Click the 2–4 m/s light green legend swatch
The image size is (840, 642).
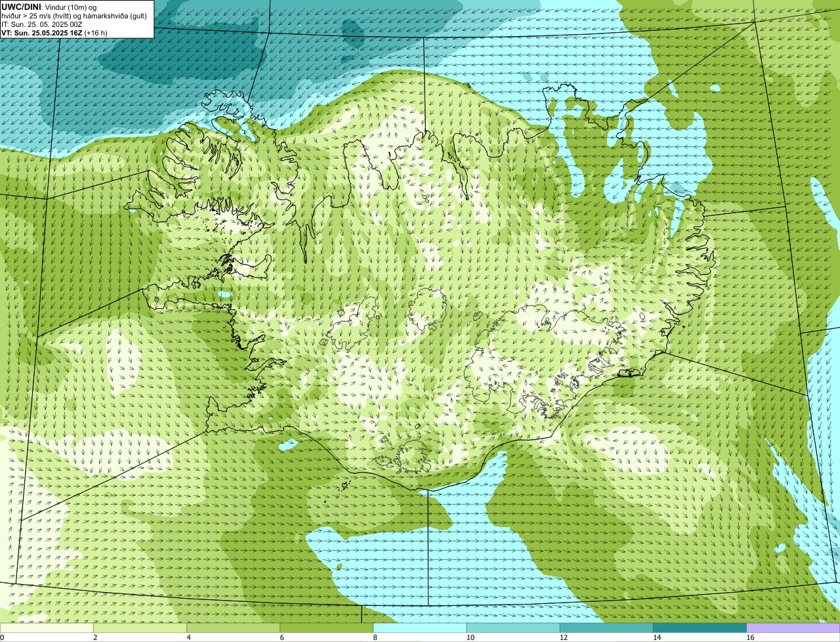pyautogui.click(x=140, y=628)
